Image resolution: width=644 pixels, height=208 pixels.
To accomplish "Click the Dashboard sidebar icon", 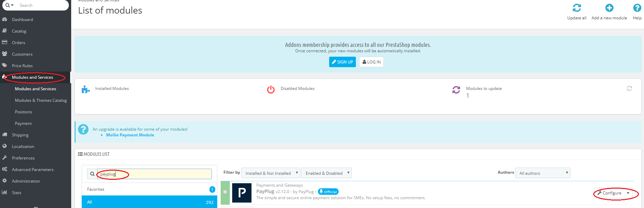I will [x=5, y=19].
